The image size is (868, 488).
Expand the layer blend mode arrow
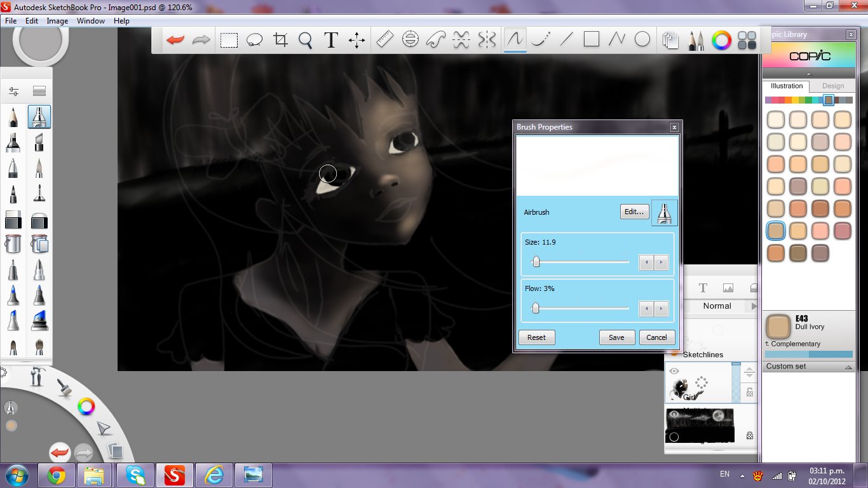pyautogui.click(x=754, y=306)
